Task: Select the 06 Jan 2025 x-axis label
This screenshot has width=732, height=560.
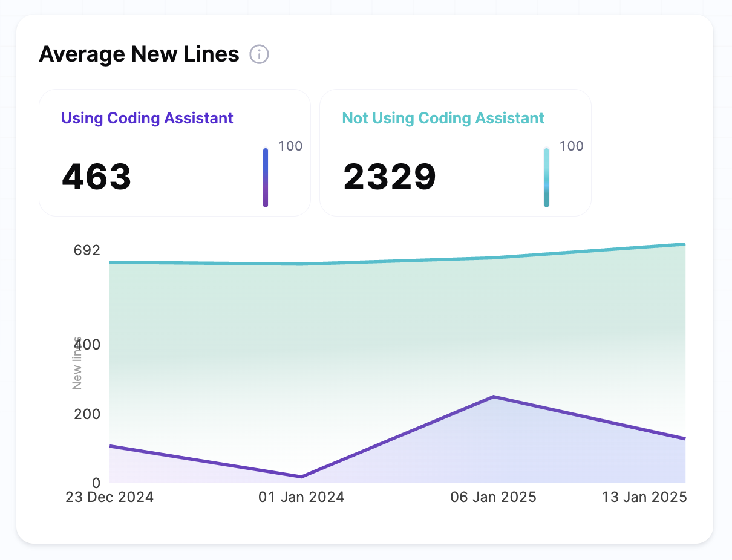Action: pos(494,497)
